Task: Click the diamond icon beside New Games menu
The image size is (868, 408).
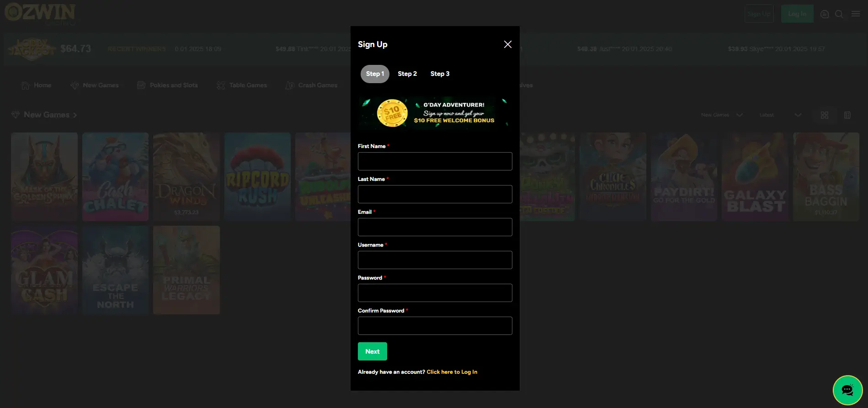Action: pos(75,85)
